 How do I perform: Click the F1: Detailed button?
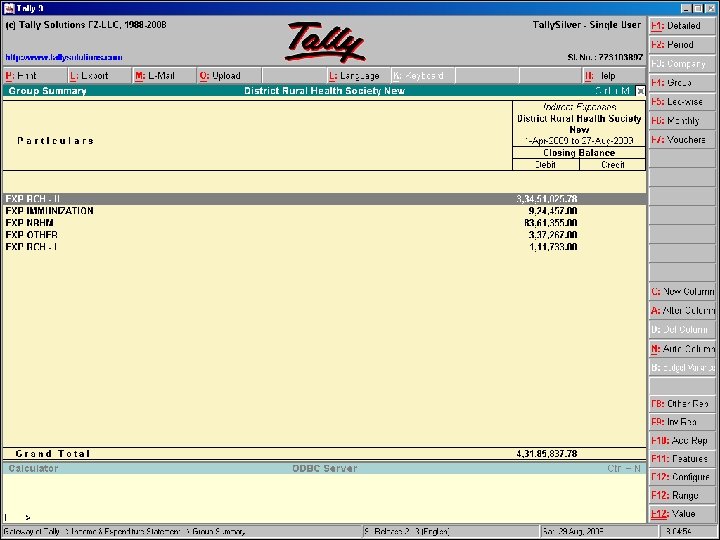pyautogui.click(x=682, y=26)
